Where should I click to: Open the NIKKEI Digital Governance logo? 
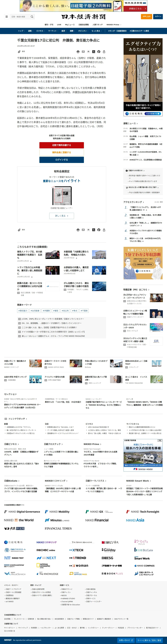click(x=22, y=512)
